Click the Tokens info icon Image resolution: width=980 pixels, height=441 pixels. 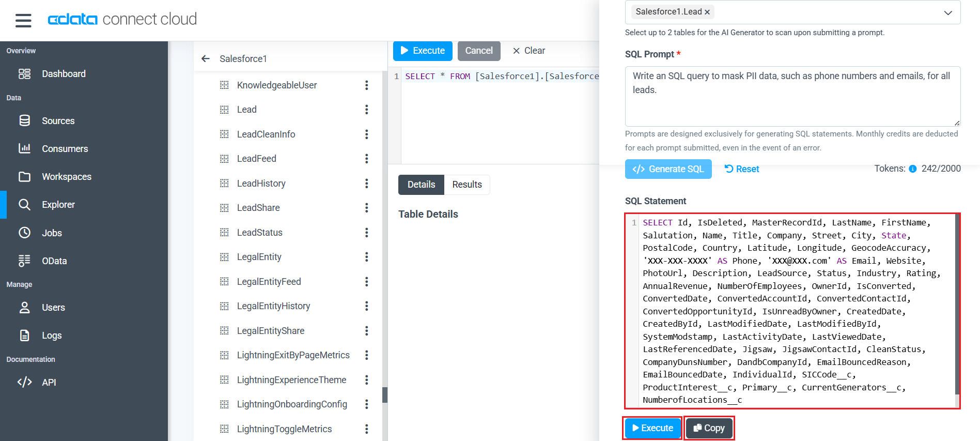(x=912, y=169)
